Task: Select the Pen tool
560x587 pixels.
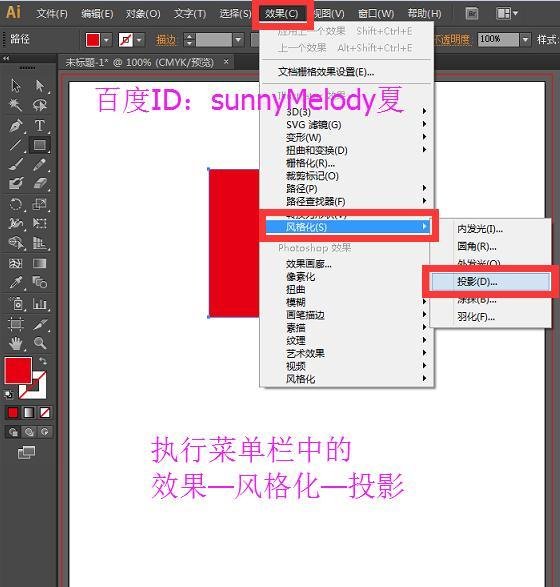Action: tap(16, 125)
